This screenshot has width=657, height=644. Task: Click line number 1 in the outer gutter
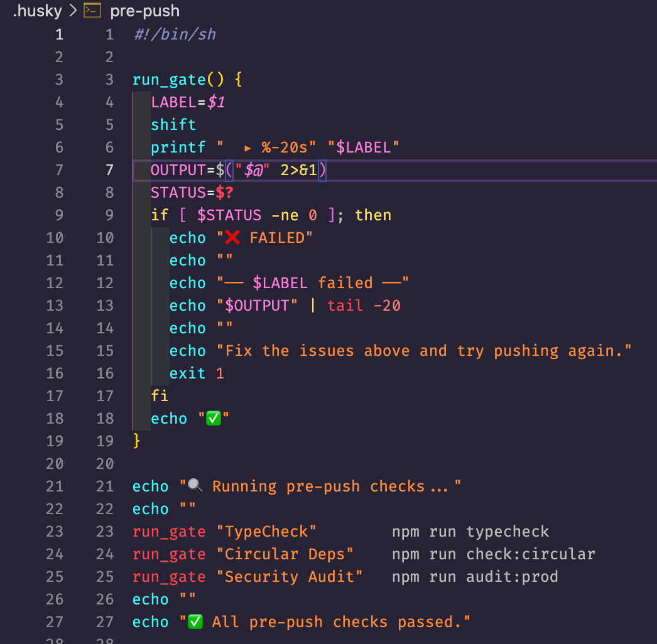coord(60,35)
